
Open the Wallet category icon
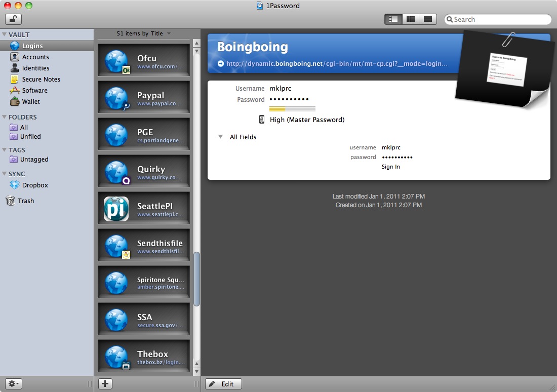click(x=15, y=101)
